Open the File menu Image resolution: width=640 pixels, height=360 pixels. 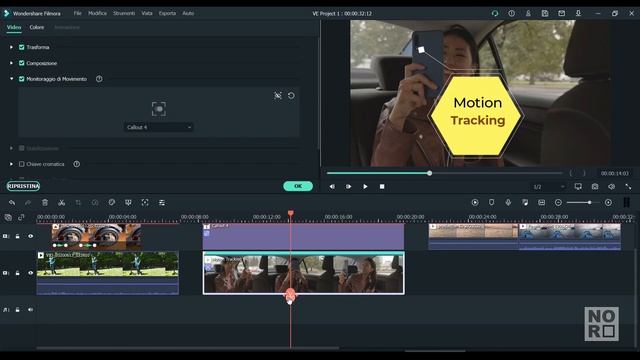point(78,13)
